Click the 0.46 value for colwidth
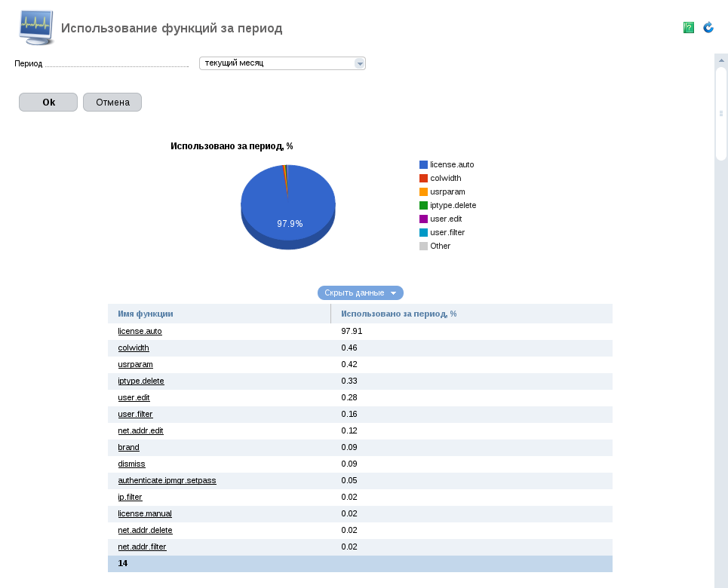The image size is (728, 588). click(x=349, y=348)
